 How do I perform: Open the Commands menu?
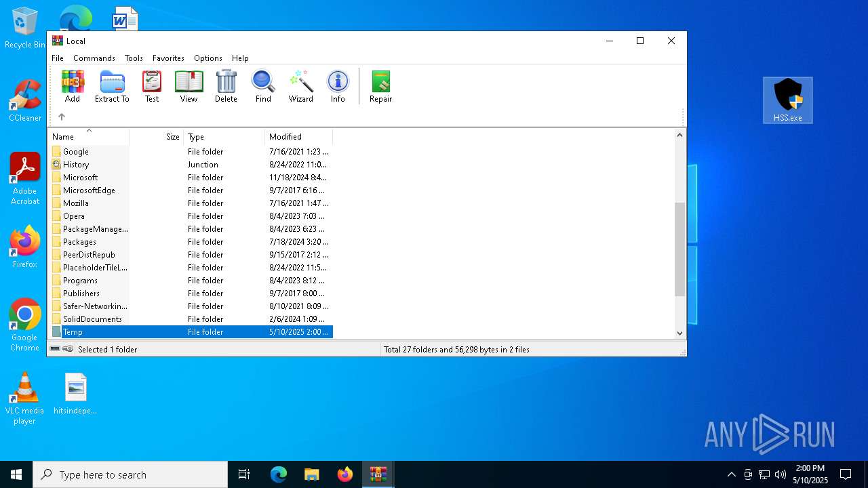(94, 58)
